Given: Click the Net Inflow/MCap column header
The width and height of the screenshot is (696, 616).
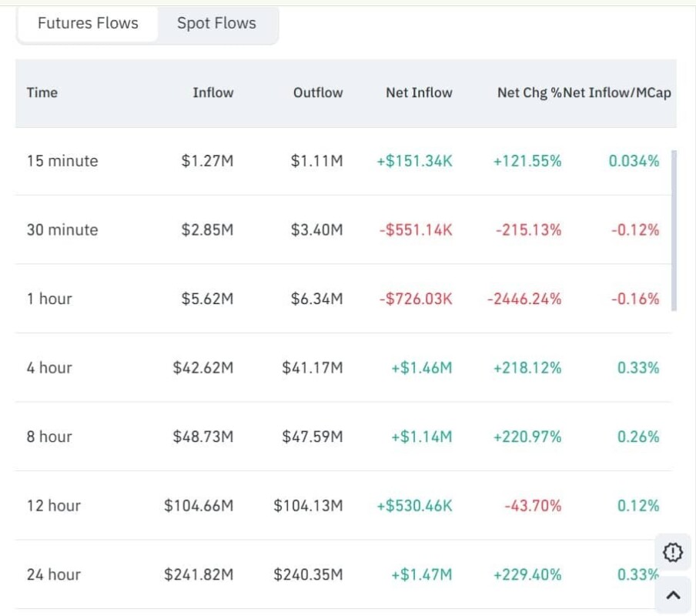Looking at the screenshot, I should [617, 92].
